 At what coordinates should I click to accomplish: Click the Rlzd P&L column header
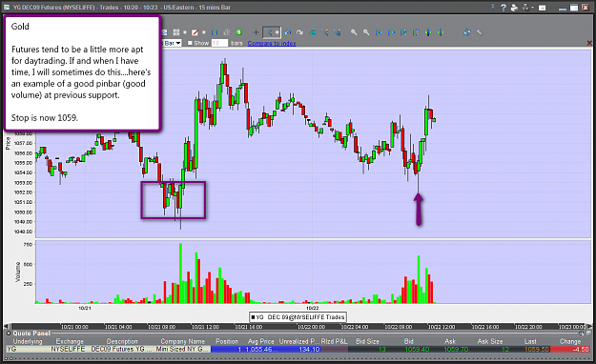(x=334, y=341)
